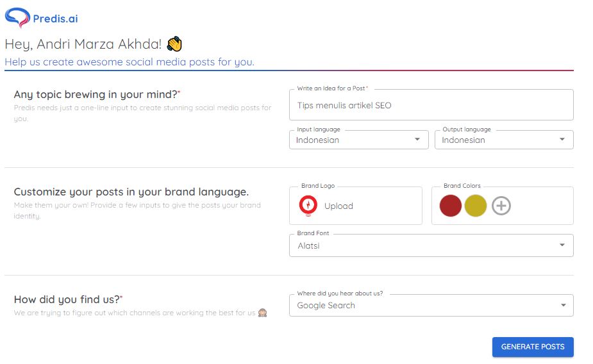This screenshot has height=364, width=593.
Task: Click the post idea text field
Action: coord(431,105)
